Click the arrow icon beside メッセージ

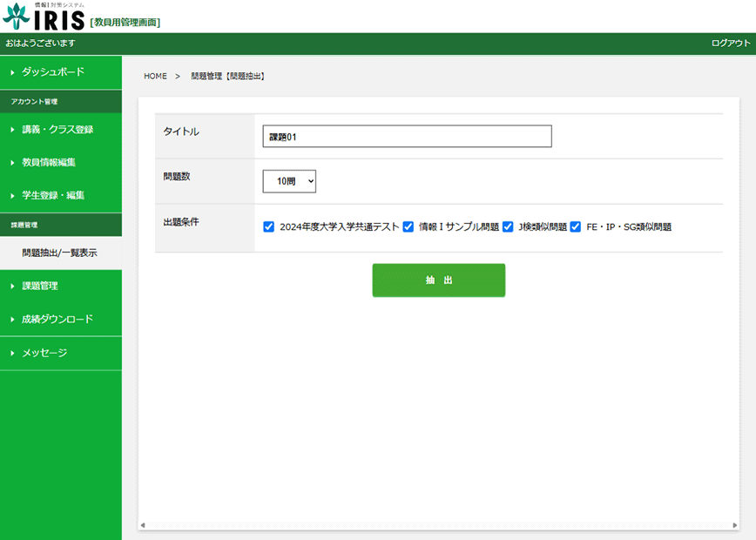coord(12,354)
